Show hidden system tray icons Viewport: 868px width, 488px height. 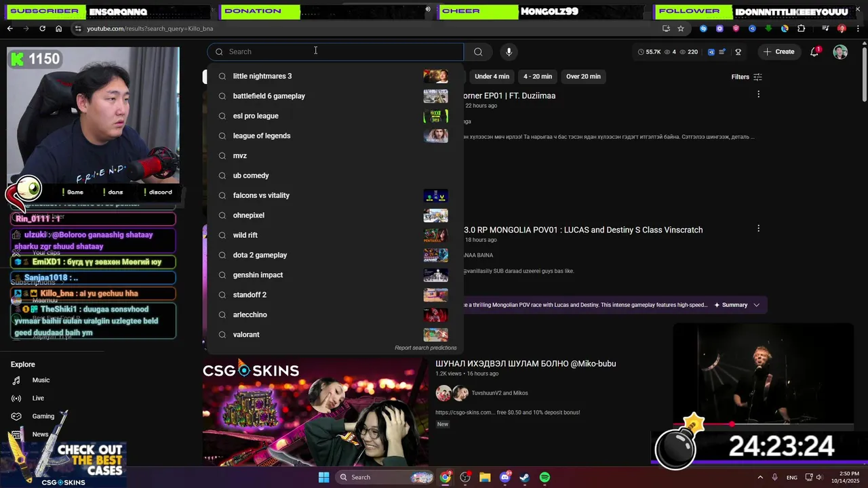[x=759, y=477]
